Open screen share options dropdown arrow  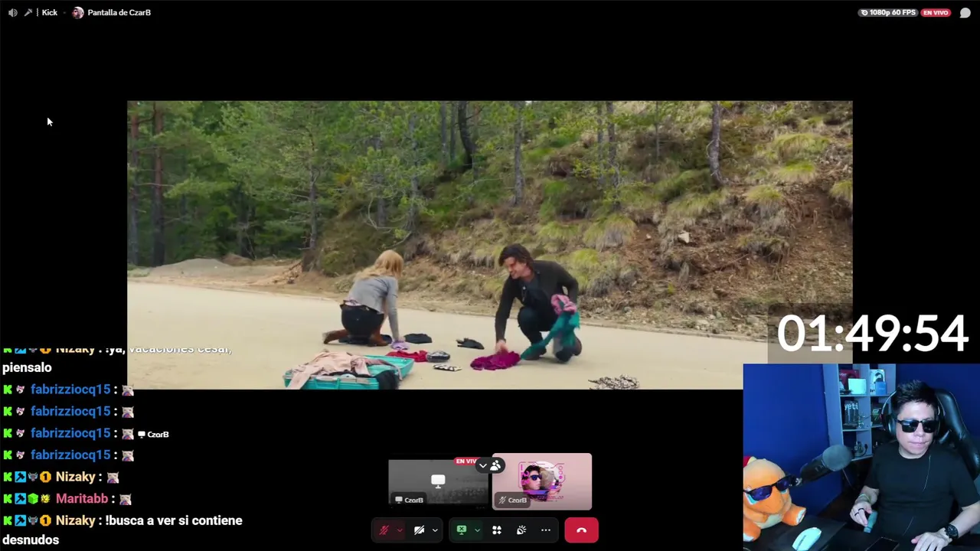click(477, 530)
